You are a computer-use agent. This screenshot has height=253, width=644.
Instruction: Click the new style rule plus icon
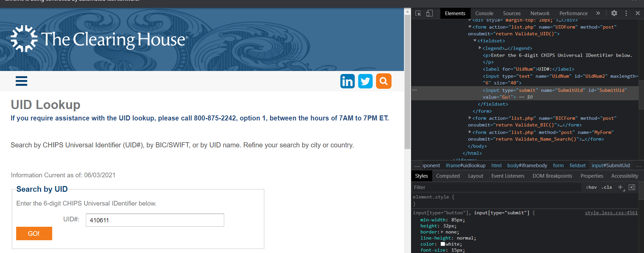pos(620,187)
